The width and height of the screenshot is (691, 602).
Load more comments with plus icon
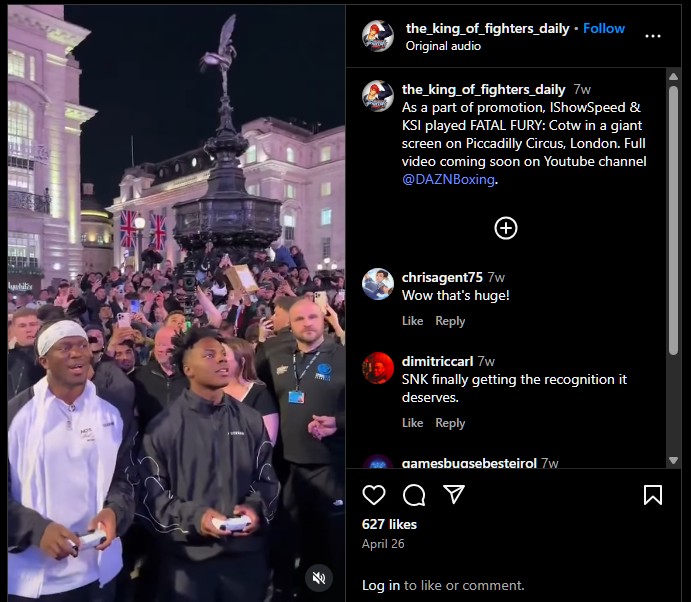[505, 228]
